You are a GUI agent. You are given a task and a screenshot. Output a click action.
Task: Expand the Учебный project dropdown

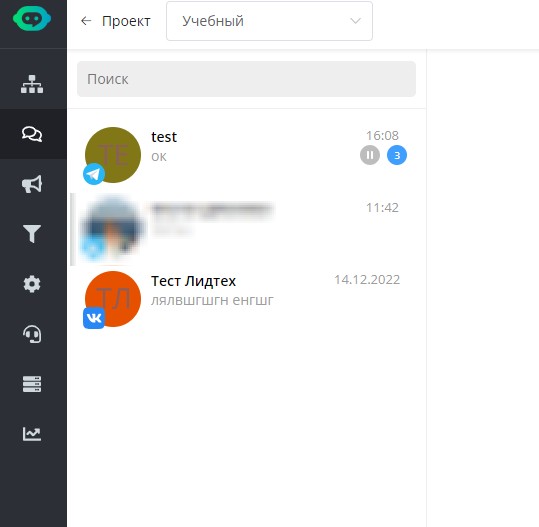pos(269,21)
